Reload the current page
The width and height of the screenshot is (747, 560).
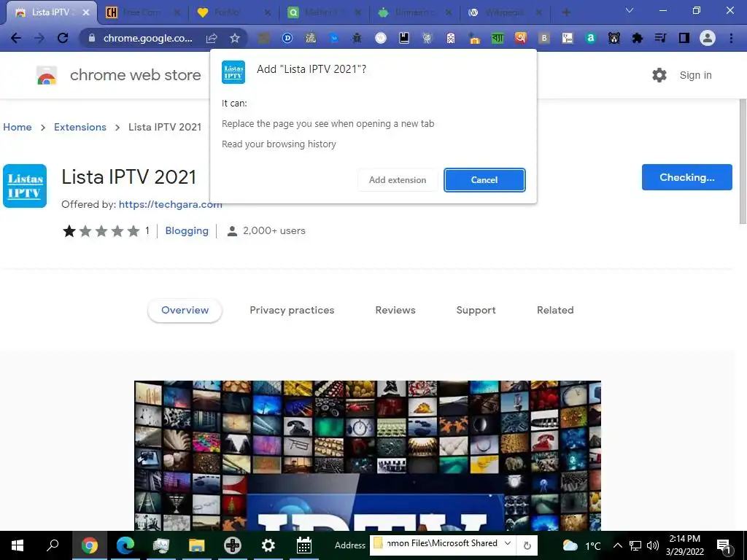pyautogui.click(x=63, y=38)
